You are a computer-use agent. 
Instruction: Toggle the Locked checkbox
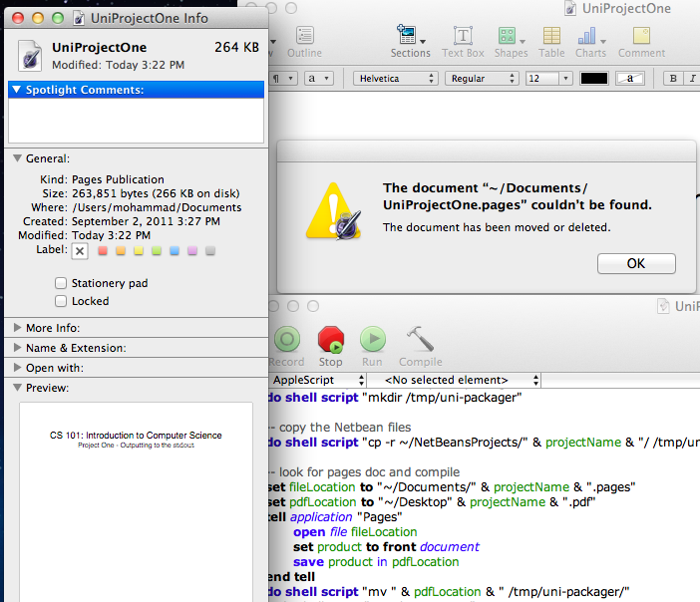tap(61, 301)
